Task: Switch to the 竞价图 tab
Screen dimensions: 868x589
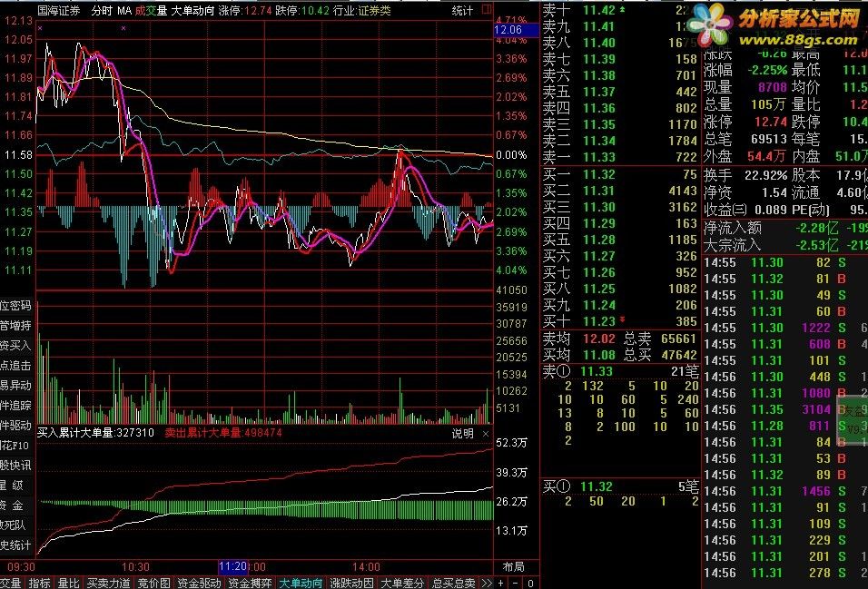Action: (153, 583)
